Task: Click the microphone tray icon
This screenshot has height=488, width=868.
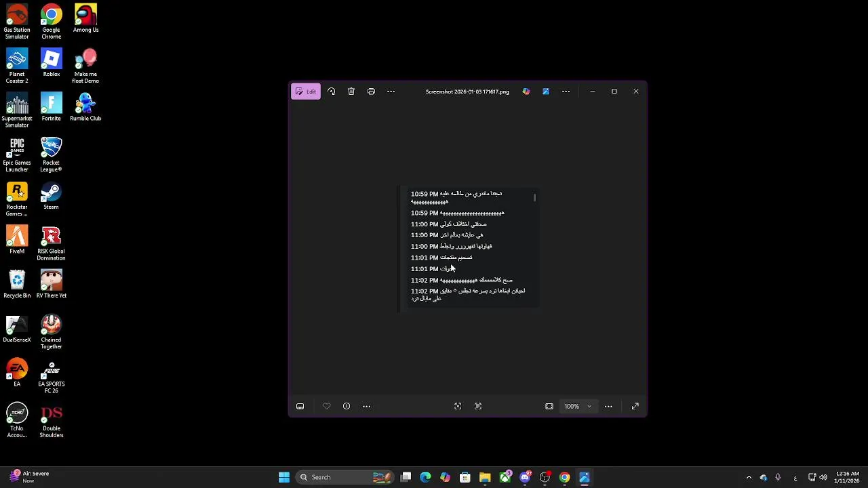Action: [778, 477]
